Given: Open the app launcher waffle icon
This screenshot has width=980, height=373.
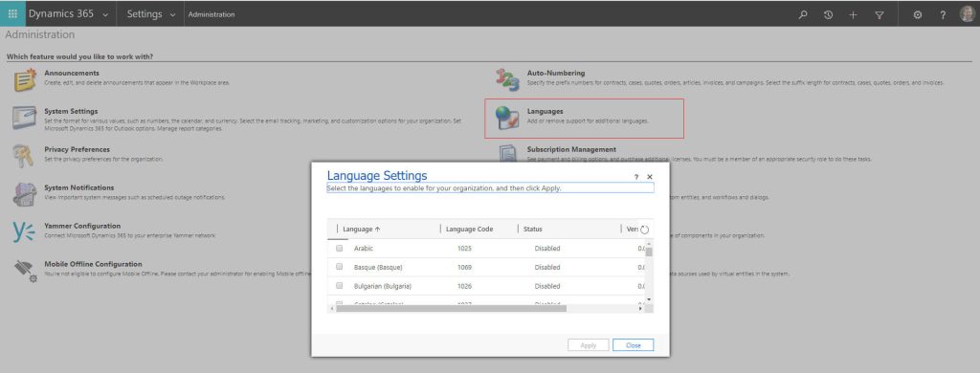Looking at the screenshot, I should [x=12, y=13].
